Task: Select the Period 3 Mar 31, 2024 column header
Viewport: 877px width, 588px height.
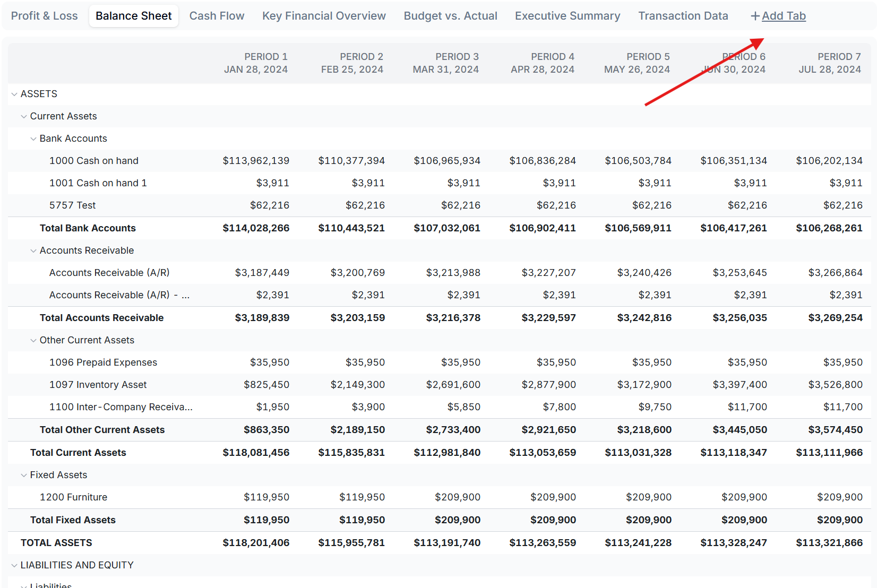Action: tap(446, 63)
